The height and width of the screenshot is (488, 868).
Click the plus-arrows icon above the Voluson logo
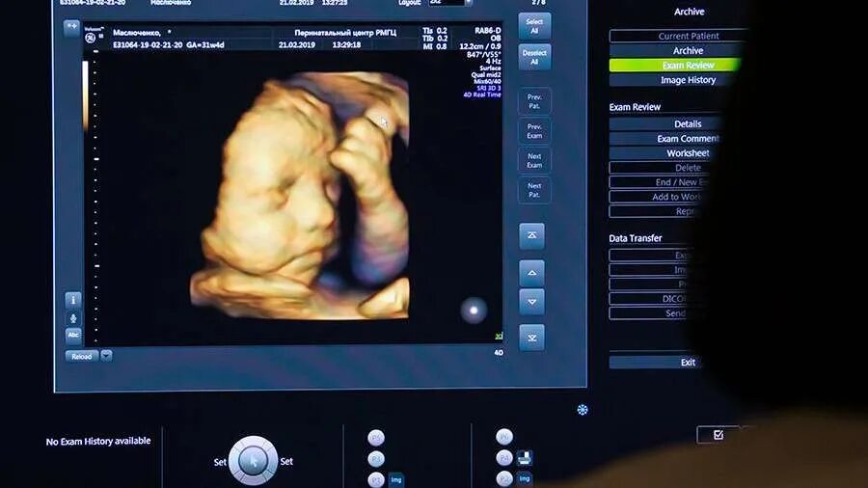click(71, 27)
